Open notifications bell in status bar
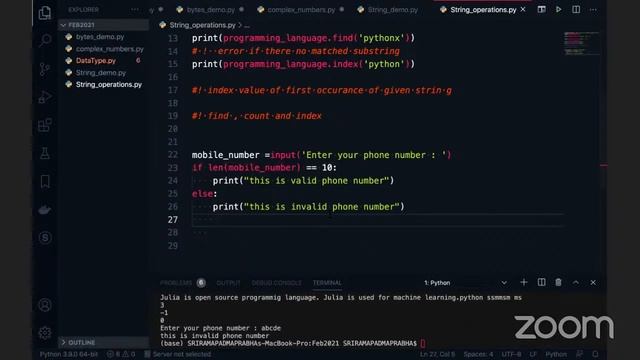Screen dimensions: 640x360 [x=596, y=354]
